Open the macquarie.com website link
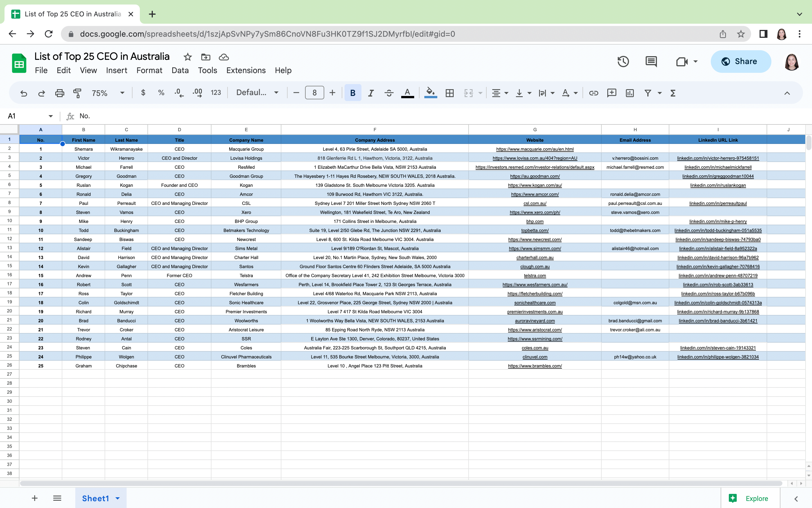This screenshot has width=812, height=508. click(x=535, y=149)
